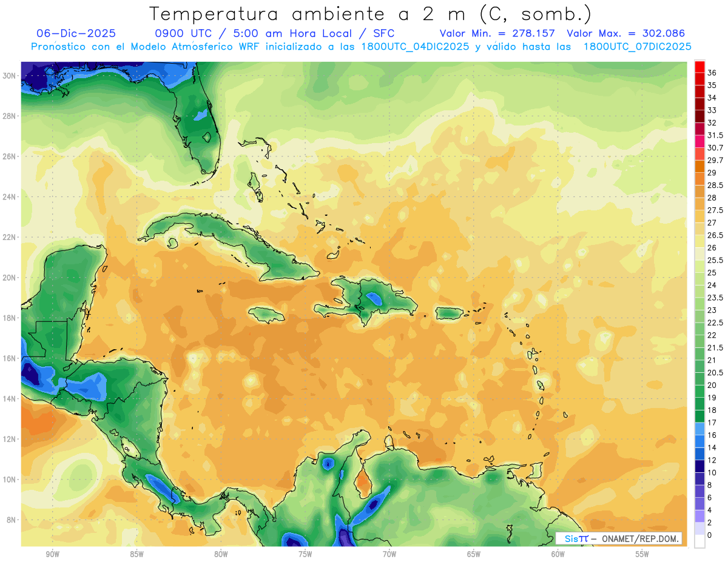This screenshot has height=562, width=728.
Task: Click legend value 36
Action: [x=712, y=73]
